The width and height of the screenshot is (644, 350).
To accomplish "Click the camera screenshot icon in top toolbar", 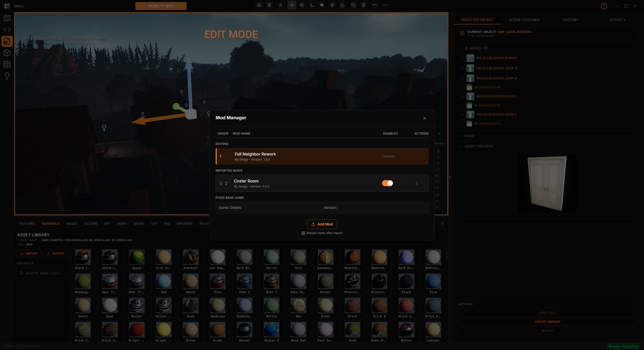I will pos(259,5).
